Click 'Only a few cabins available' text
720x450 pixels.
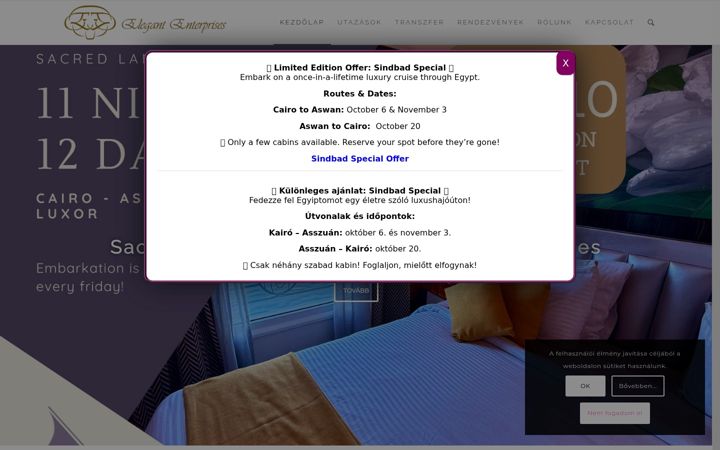[360, 142]
